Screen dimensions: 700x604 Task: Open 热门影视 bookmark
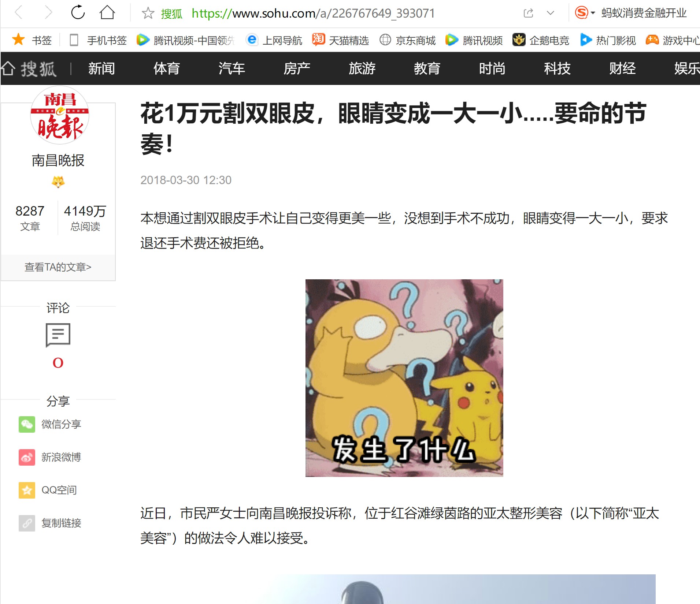click(608, 40)
